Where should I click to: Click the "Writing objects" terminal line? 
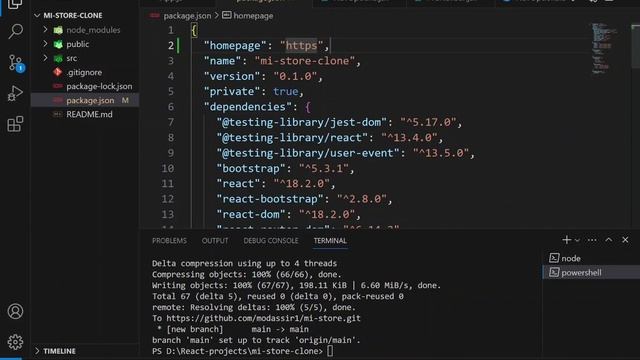coord(296,286)
